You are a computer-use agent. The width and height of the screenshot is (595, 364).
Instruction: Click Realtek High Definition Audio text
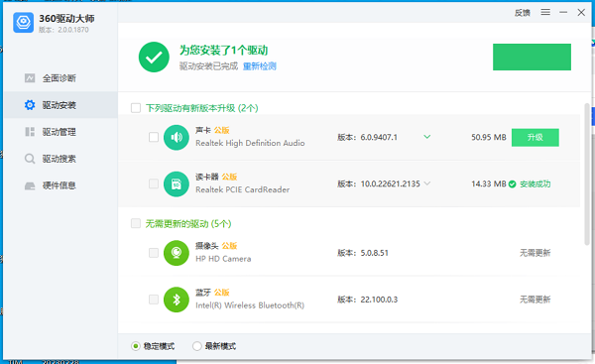pos(250,143)
